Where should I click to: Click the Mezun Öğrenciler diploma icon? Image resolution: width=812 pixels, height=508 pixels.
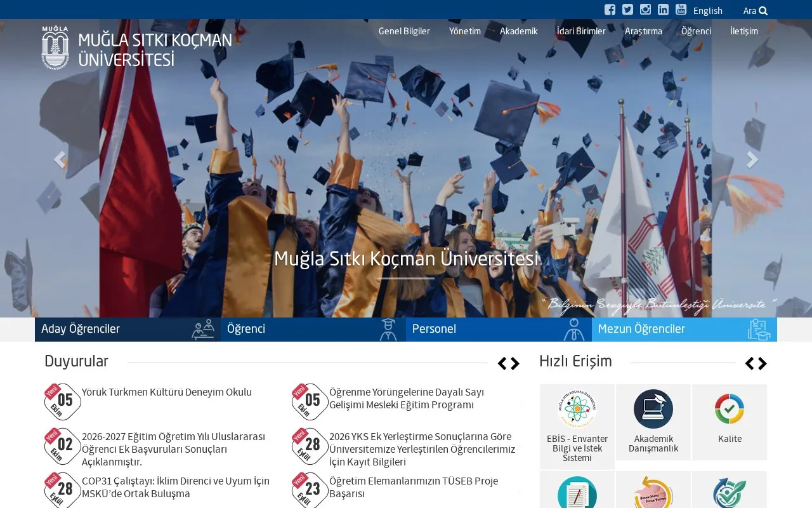pyautogui.click(x=759, y=330)
